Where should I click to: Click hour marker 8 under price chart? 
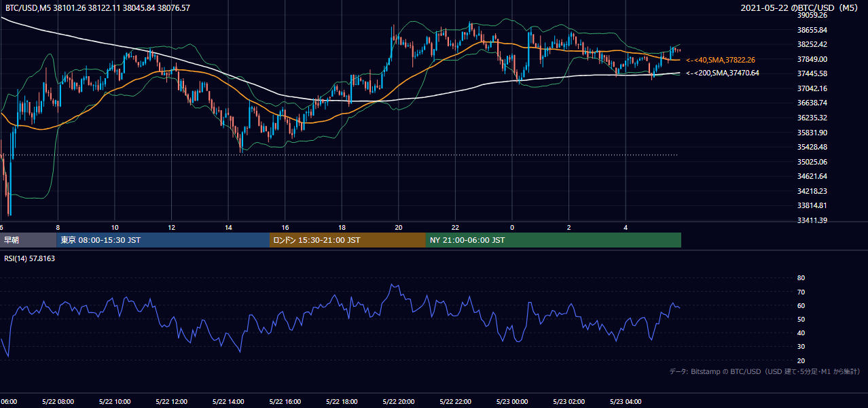[58, 228]
